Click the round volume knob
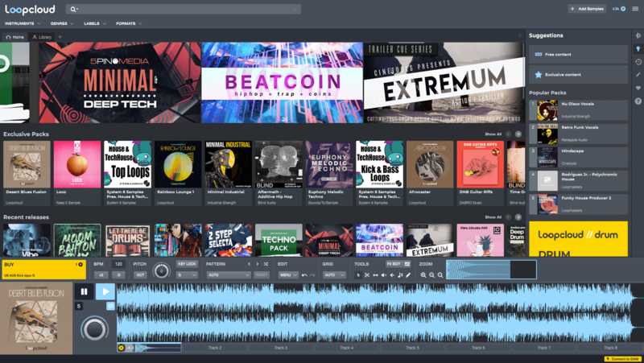The image size is (644, 363). (95, 328)
